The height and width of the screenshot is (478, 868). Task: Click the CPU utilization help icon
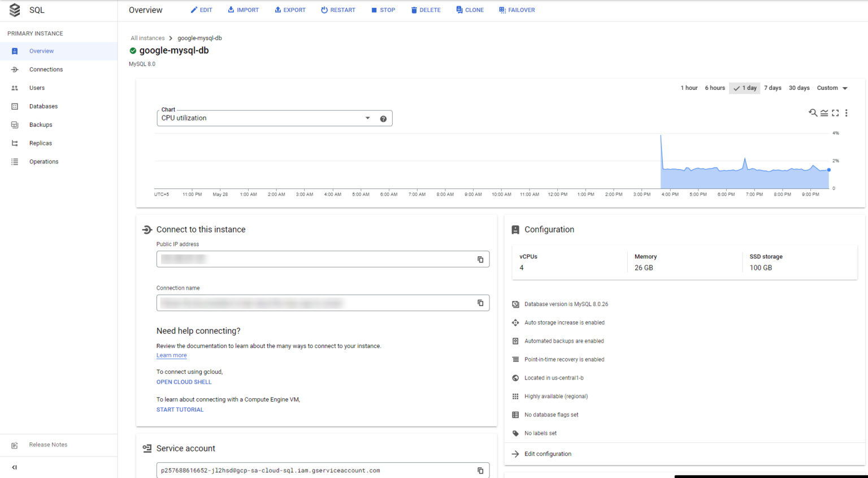(x=383, y=118)
